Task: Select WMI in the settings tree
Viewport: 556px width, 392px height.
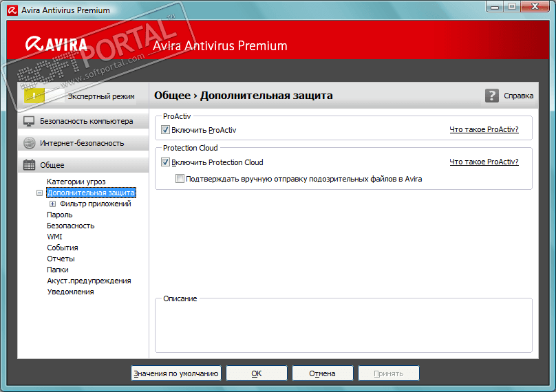Action: pos(54,237)
